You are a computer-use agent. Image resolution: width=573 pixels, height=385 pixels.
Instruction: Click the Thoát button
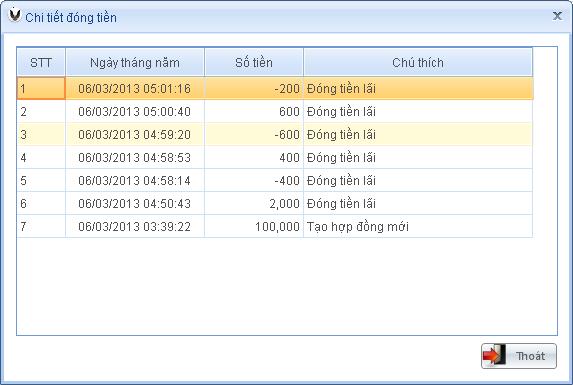coord(519,356)
